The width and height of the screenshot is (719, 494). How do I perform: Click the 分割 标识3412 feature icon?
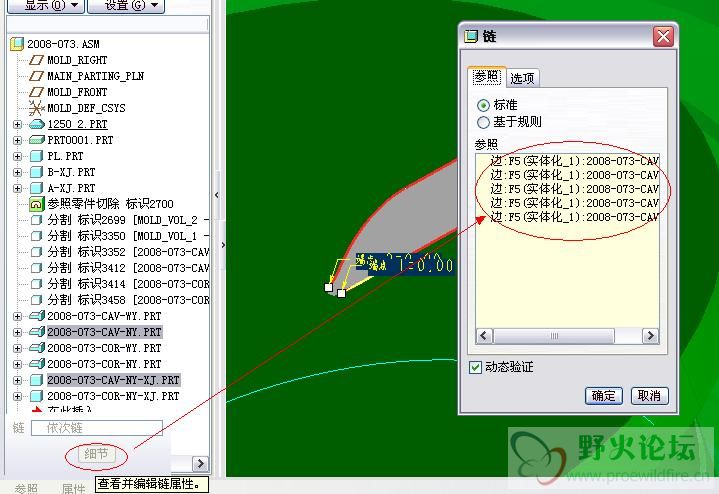[36, 268]
